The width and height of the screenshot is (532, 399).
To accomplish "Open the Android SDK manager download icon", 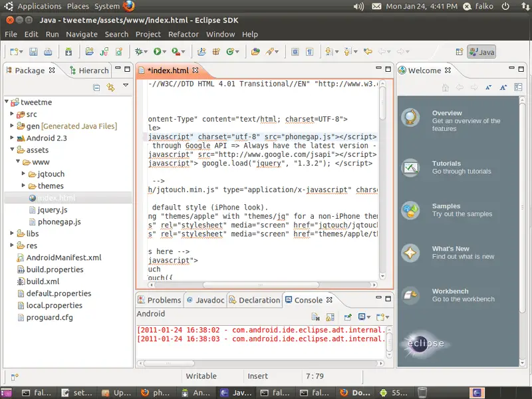I will point(68,52).
